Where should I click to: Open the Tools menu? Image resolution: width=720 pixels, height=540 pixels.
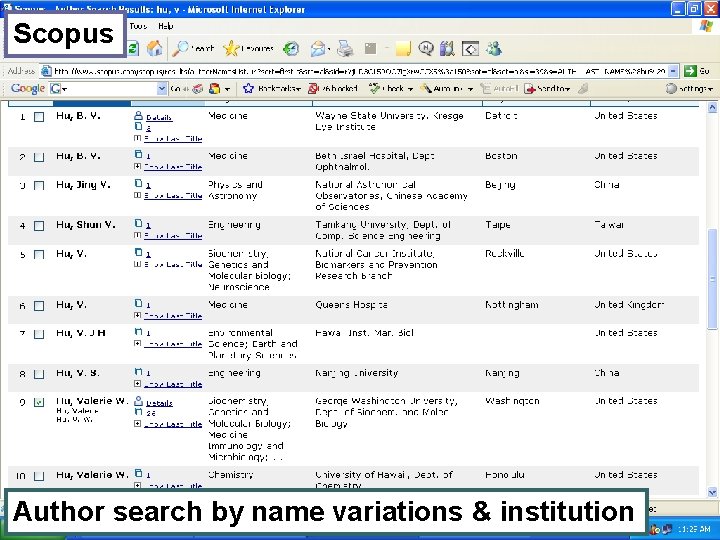pos(138,26)
